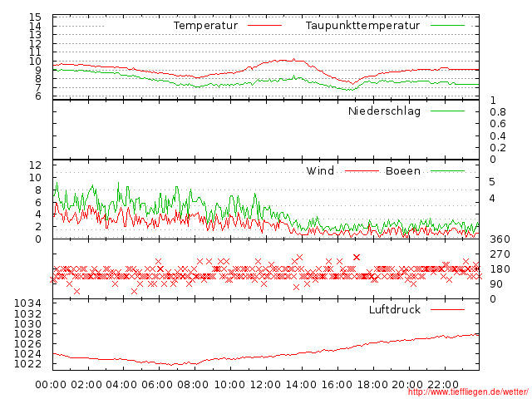The image size is (532, 399).
Task: Click the '1028' pressure axis label
Action: (27, 334)
